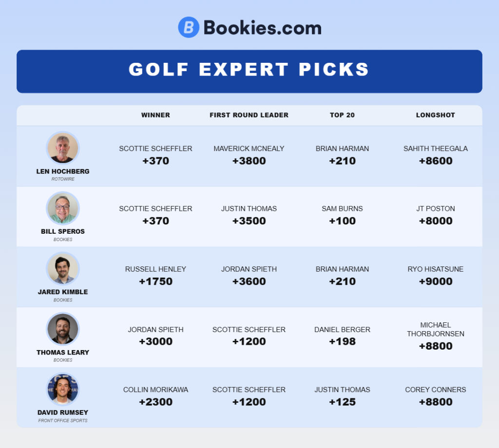The width and height of the screenshot is (499, 448).
Task: Select the Winner column header
Action: point(155,115)
